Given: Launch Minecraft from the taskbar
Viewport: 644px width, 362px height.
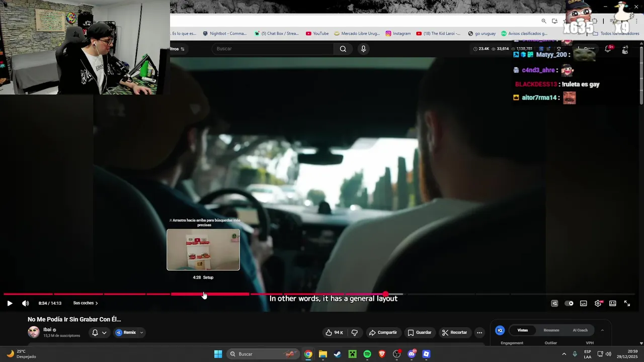Looking at the screenshot, I should point(352,354).
